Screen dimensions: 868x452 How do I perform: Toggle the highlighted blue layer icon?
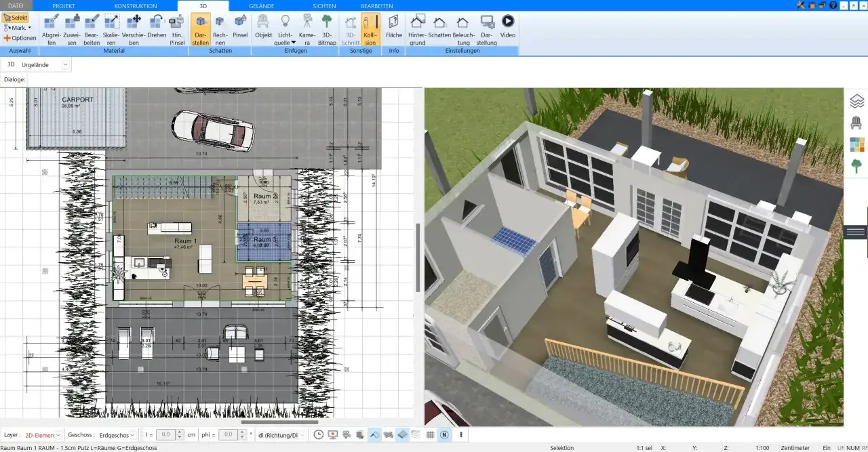pos(402,434)
